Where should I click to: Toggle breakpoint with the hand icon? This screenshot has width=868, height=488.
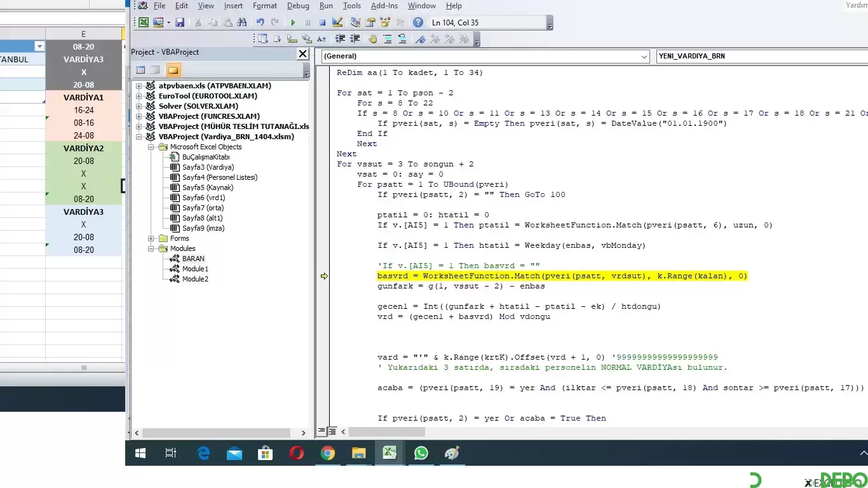(x=372, y=39)
